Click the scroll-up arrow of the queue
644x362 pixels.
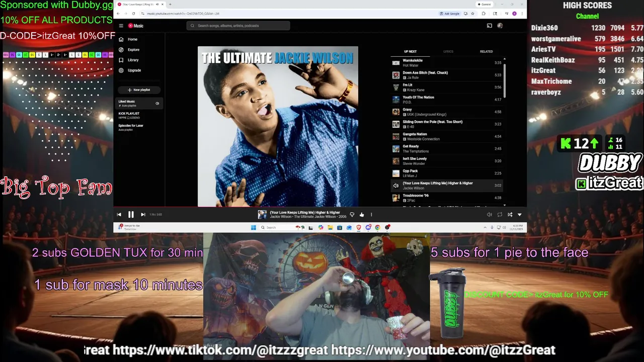click(x=505, y=59)
